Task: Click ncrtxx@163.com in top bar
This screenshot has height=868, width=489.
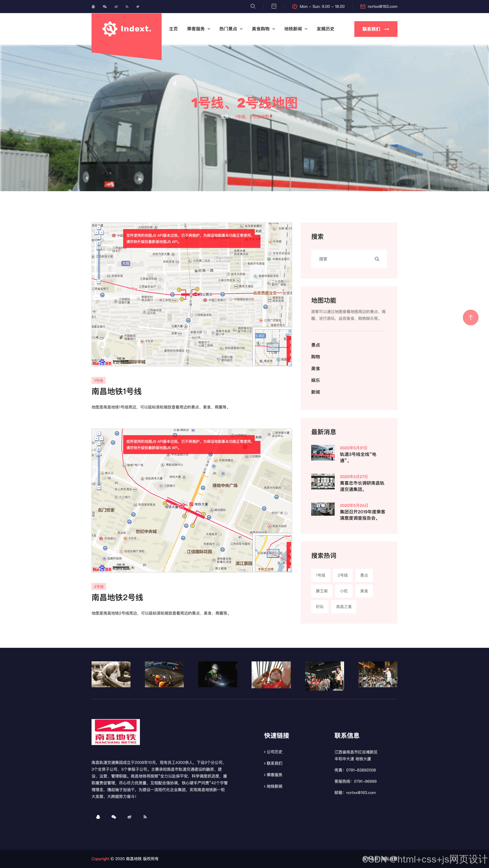Action: 382,6
